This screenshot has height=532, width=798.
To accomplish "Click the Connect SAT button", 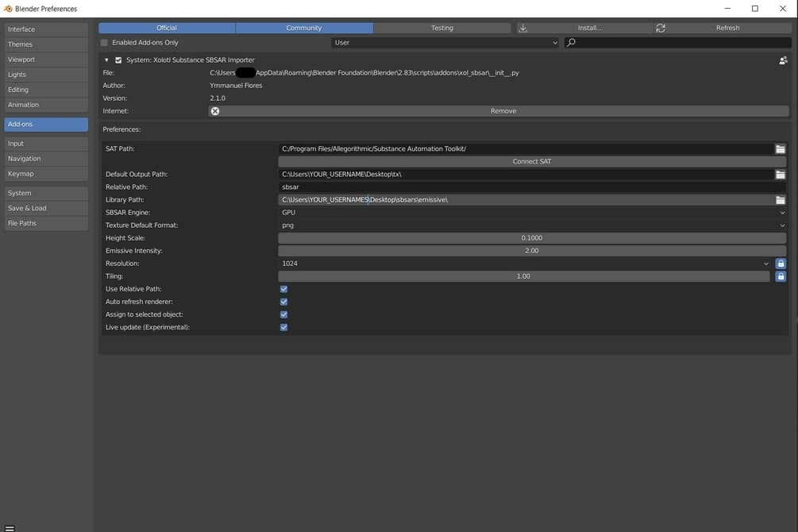I will pos(532,161).
